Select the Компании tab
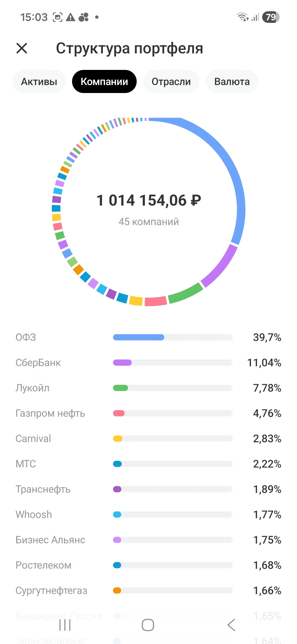The image size is (297, 644). coord(104,81)
